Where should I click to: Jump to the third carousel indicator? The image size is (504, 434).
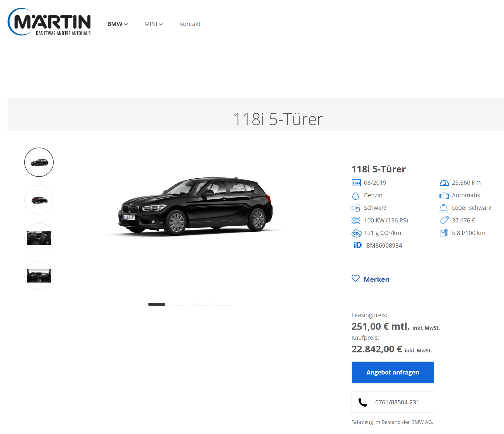pos(202,304)
